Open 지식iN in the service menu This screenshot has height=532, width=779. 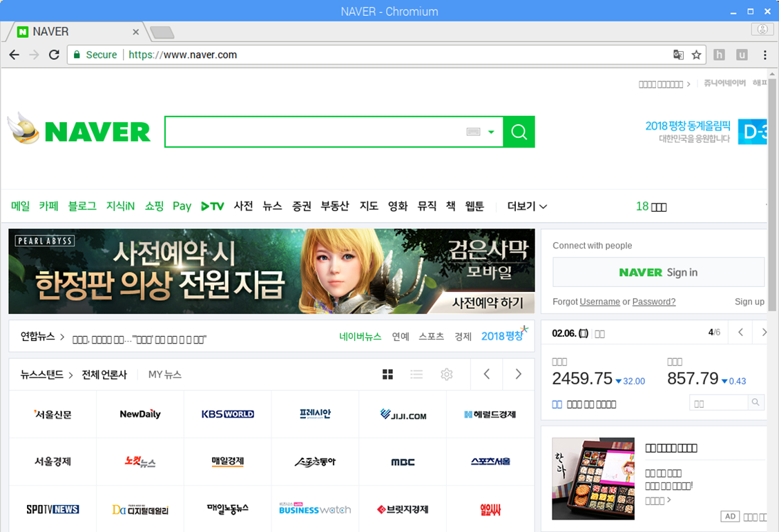coord(120,206)
